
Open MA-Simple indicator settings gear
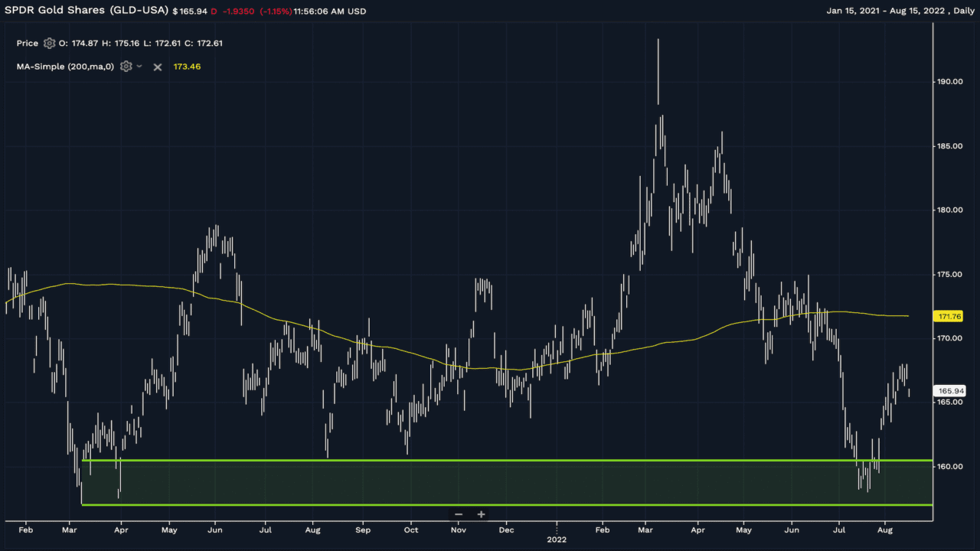pos(126,67)
